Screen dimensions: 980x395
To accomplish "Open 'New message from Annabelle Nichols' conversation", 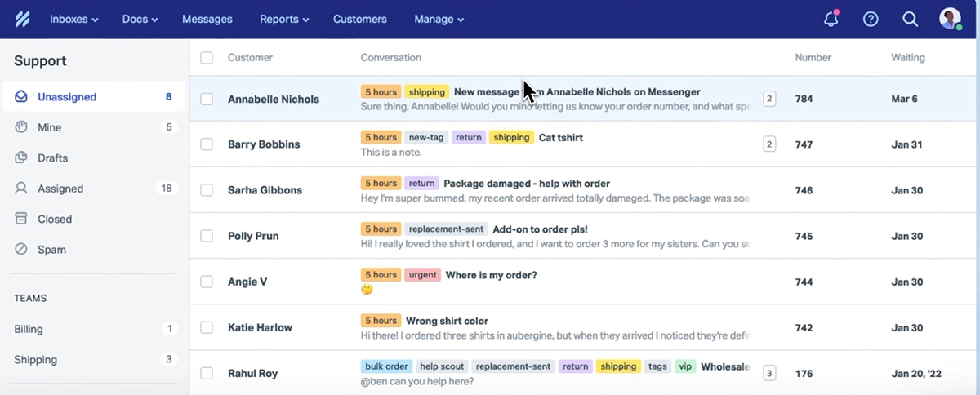I will 577,92.
